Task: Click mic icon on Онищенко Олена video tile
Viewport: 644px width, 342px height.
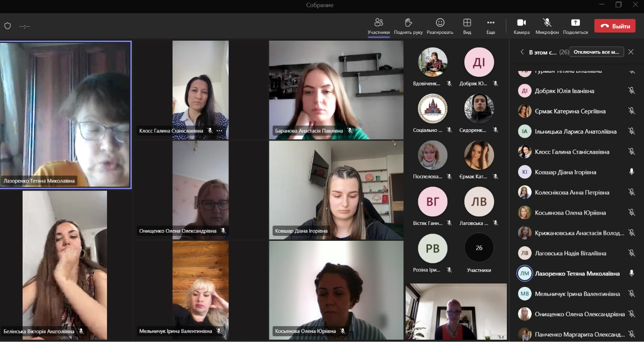Action: pyautogui.click(x=223, y=231)
